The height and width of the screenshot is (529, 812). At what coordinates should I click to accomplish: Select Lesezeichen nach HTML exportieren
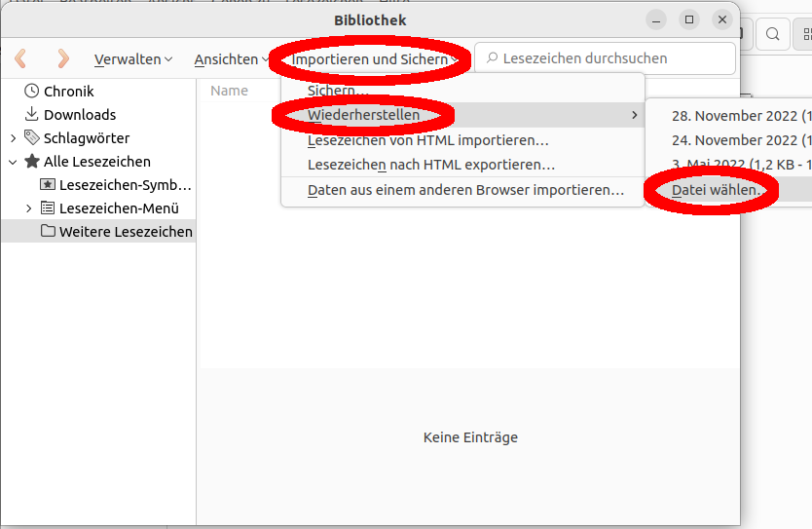pyautogui.click(x=430, y=165)
